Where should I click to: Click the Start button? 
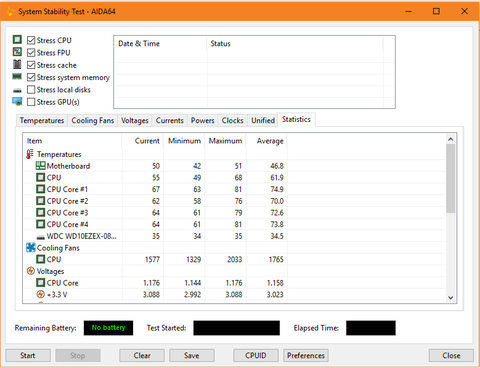[x=28, y=356]
